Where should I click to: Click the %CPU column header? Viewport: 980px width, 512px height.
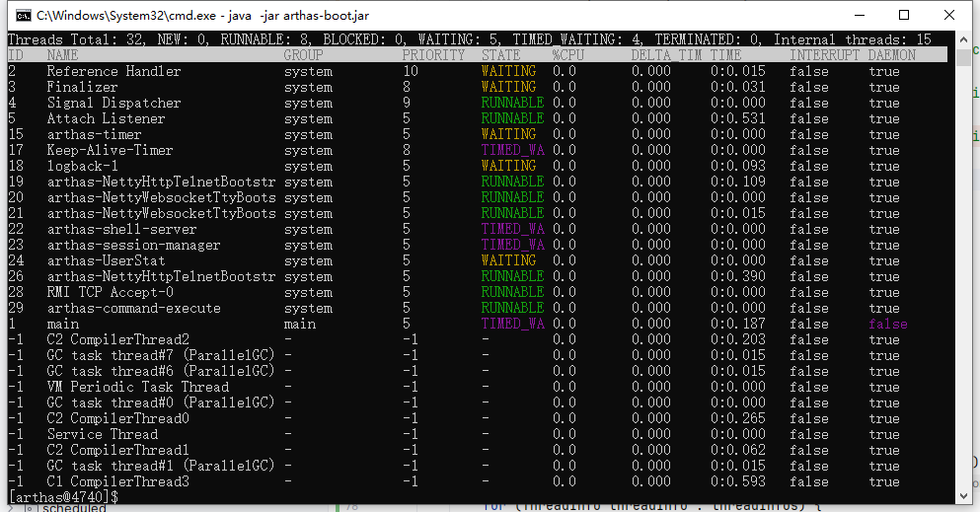click(568, 55)
